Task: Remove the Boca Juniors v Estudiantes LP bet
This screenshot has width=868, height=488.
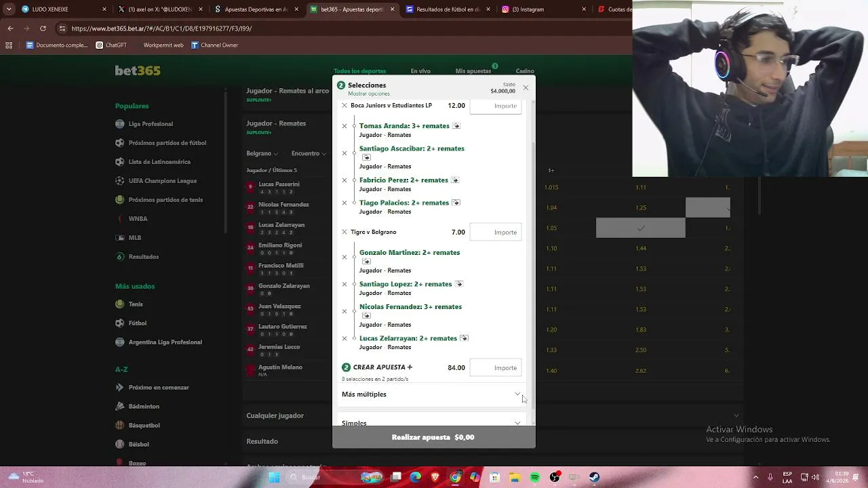Action: click(344, 106)
